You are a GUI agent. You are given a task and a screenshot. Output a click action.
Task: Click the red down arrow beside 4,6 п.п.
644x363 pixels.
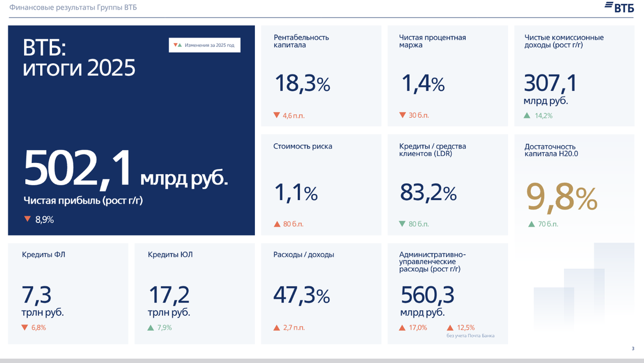tap(276, 115)
